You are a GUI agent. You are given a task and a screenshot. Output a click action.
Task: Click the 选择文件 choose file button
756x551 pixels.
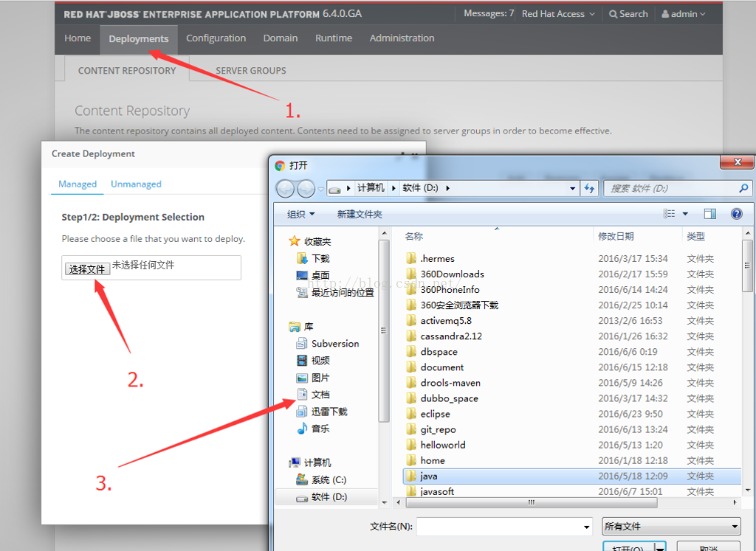(x=87, y=268)
